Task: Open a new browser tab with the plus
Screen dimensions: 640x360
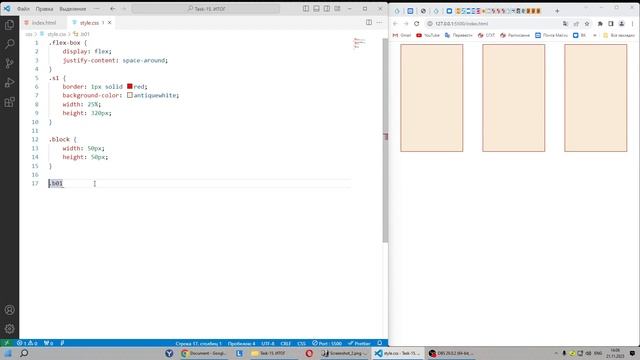Action: click(557, 11)
